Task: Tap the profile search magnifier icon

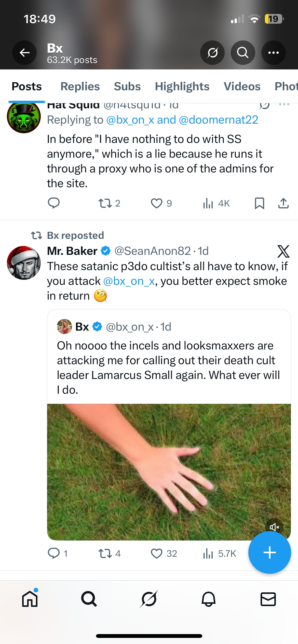Action: click(x=243, y=53)
